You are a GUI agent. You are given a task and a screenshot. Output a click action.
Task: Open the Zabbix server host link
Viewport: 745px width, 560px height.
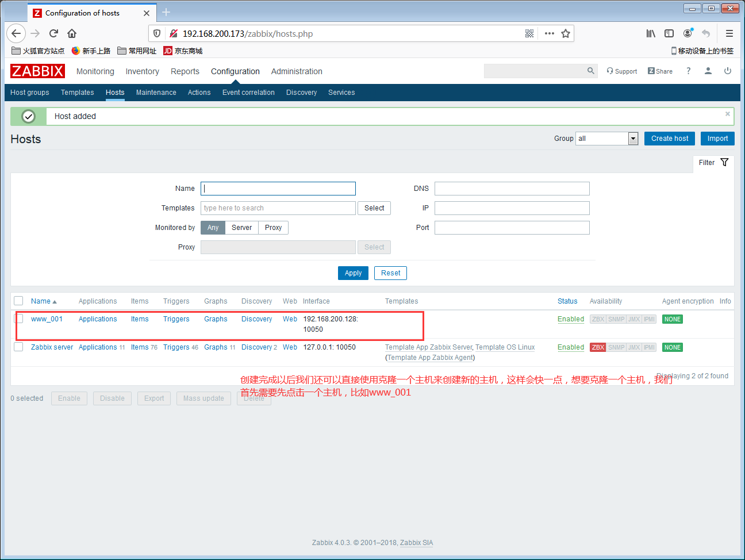(52, 347)
